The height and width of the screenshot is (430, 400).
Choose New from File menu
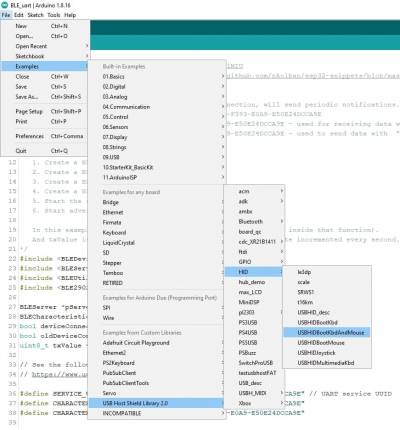(45, 26)
